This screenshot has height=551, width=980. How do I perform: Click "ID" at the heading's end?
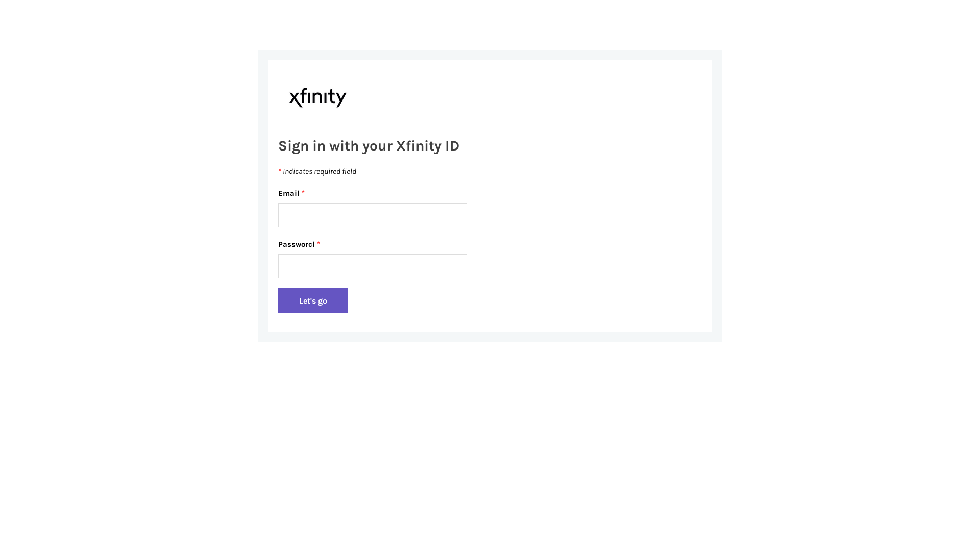(x=452, y=146)
